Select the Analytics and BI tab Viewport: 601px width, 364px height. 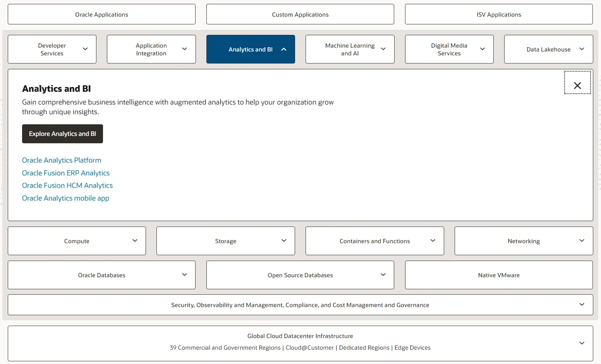(x=251, y=49)
